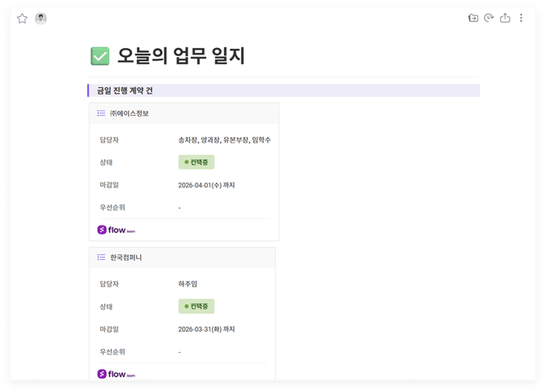Click 컨택중 status badge in ㈜에이스정보 card

[196, 162]
